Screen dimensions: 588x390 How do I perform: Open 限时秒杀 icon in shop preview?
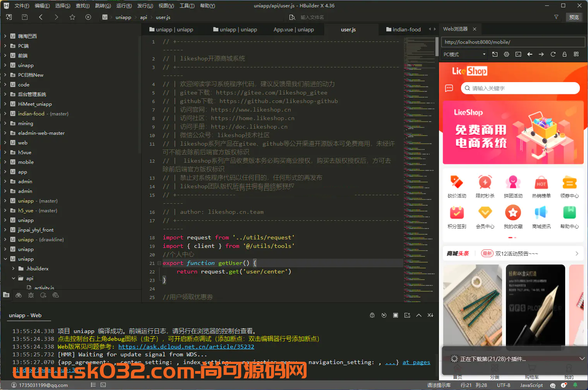coord(485,187)
